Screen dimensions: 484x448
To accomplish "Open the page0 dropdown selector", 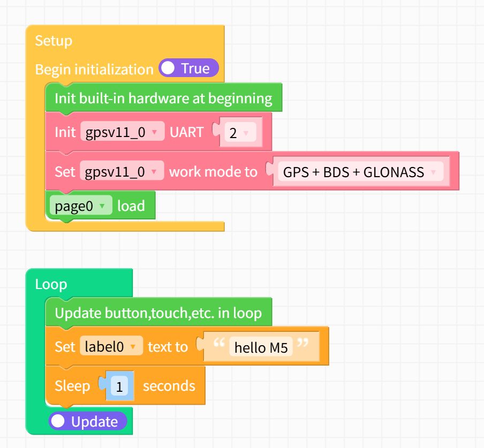I will pos(80,205).
